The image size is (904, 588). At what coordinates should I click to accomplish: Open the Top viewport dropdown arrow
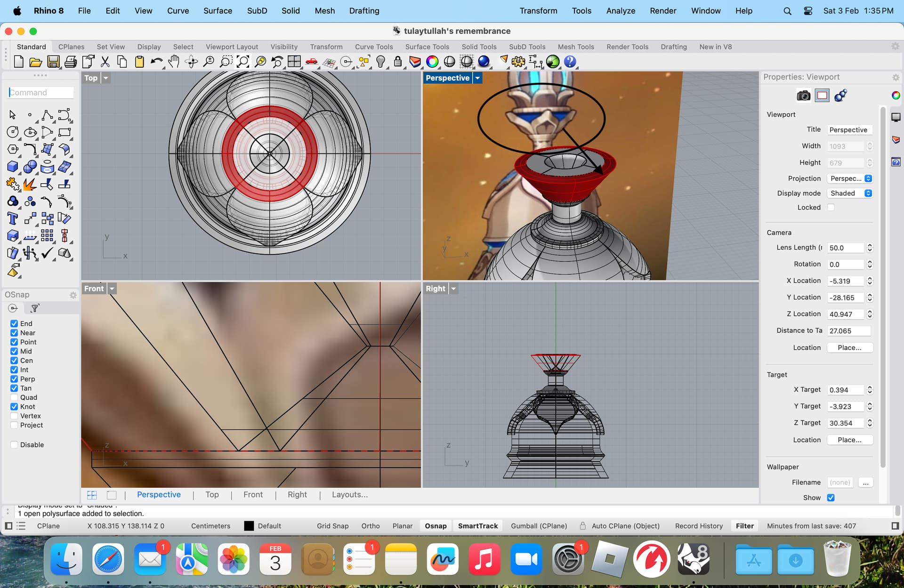pos(106,78)
